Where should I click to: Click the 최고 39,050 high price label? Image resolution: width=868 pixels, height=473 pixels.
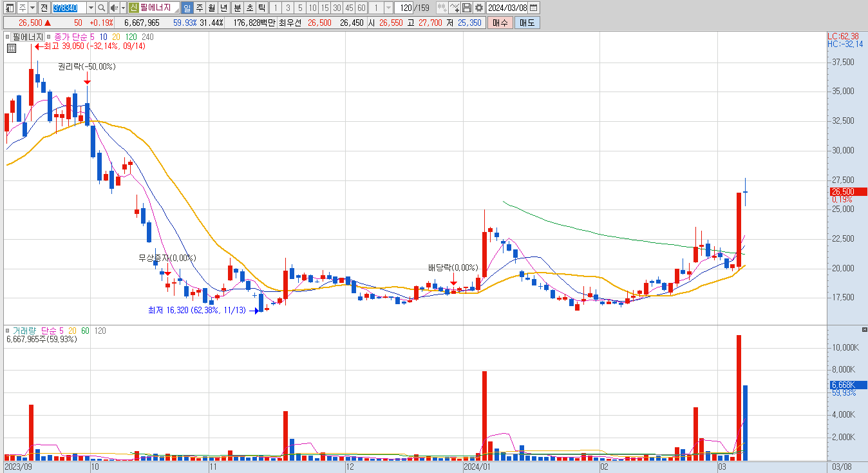coord(95,46)
